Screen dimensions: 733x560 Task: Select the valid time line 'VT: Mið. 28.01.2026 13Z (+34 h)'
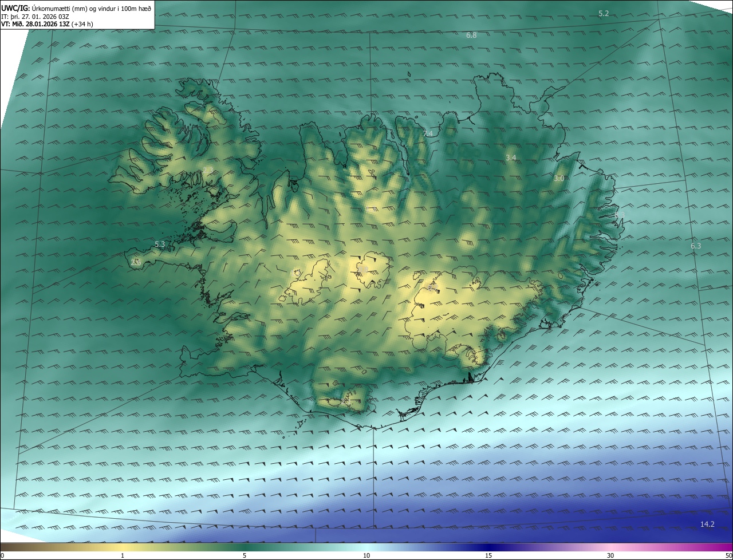coord(47,24)
